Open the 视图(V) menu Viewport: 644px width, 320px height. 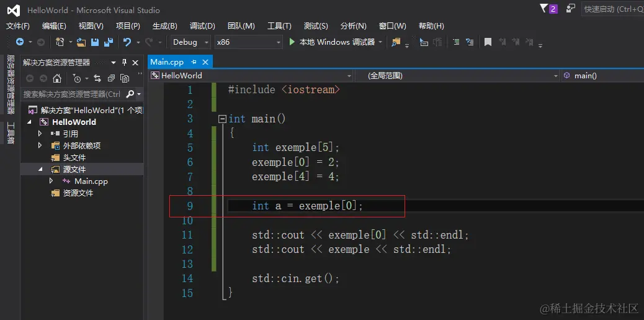[91, 26]
